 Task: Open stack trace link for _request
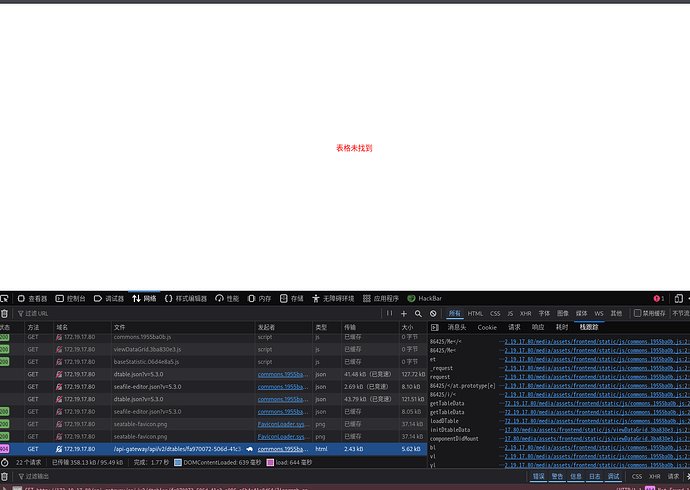pos(597,368)
